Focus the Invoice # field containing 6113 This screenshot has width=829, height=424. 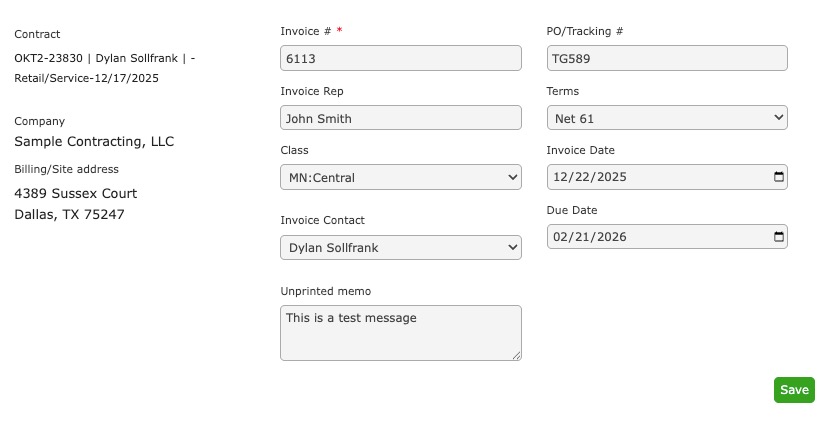401,58
